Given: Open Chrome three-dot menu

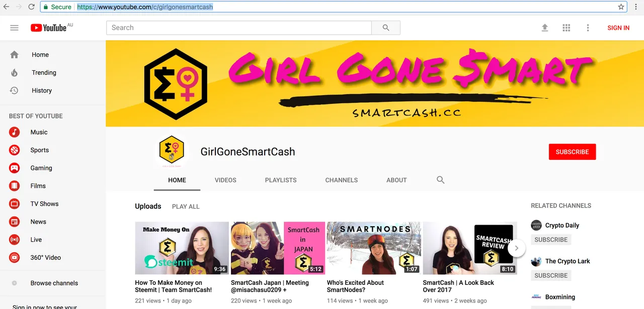Looking at the screenshot, I should [636, 7].
